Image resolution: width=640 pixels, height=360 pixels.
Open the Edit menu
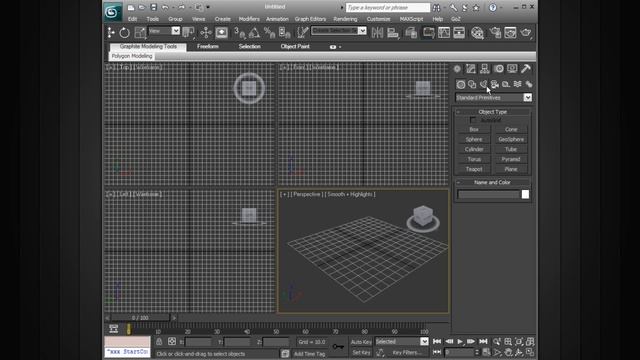coord(132,19)
